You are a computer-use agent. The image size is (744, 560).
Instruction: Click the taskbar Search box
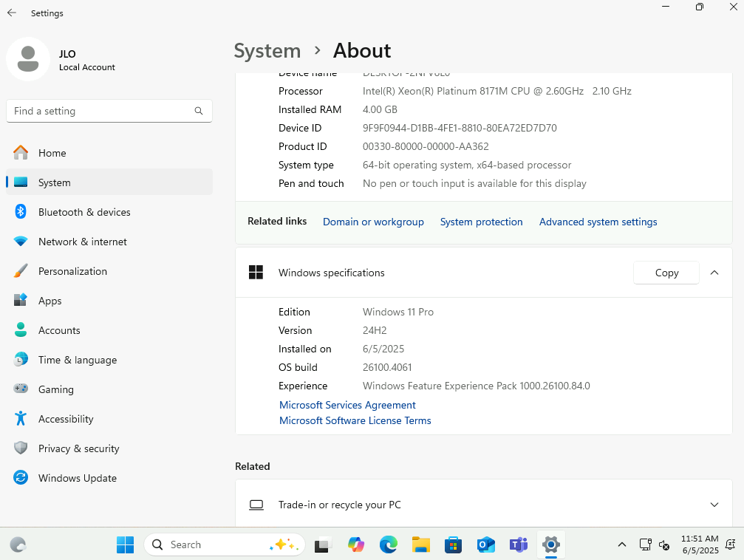(224, 544)
